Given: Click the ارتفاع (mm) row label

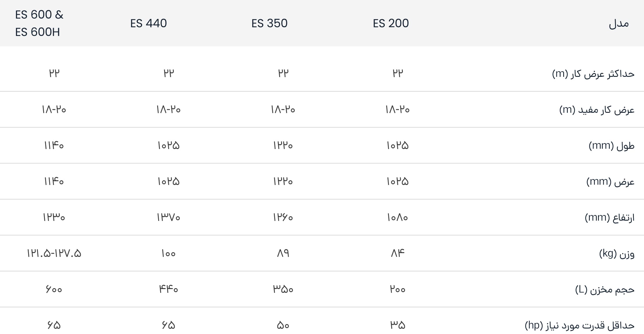Looking at the screenshot, I should tap(610, 217).
